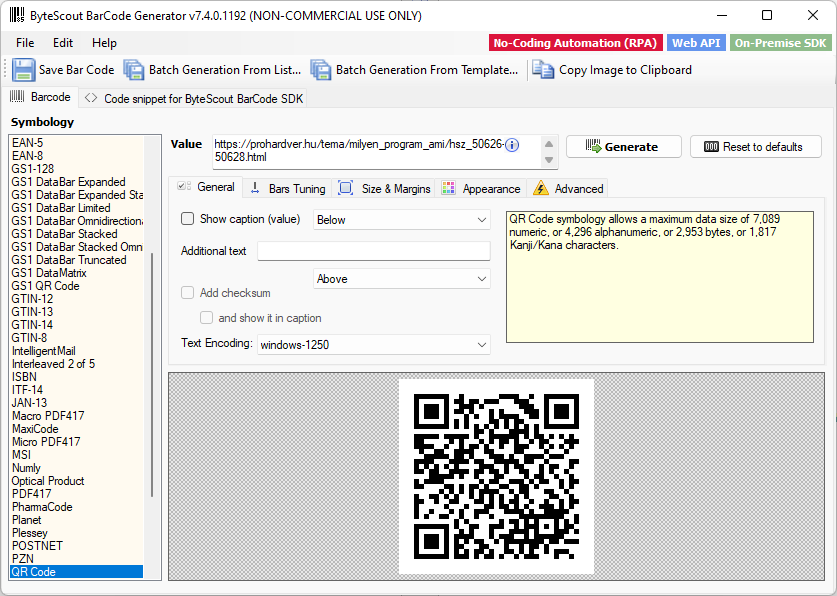This screenshot has height=596, width=837.
Task: Click the Bars Tuning tab icon
Action: (255, 188)
